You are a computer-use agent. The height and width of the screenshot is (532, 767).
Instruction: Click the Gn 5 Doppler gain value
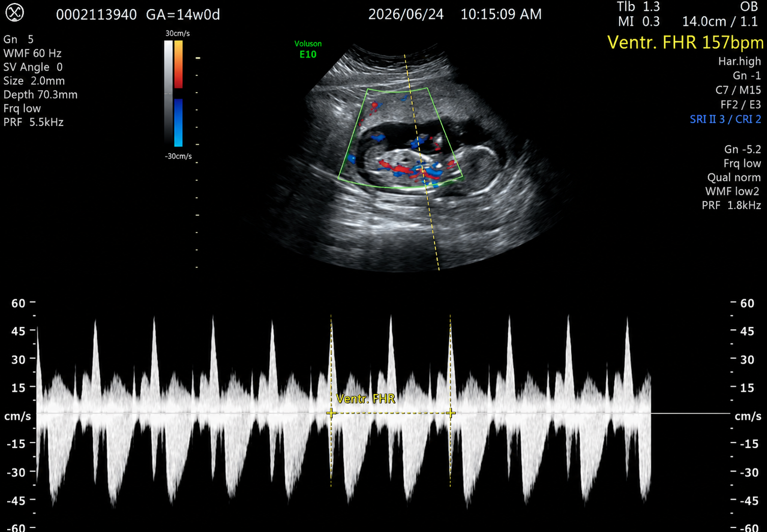(18, 40)
